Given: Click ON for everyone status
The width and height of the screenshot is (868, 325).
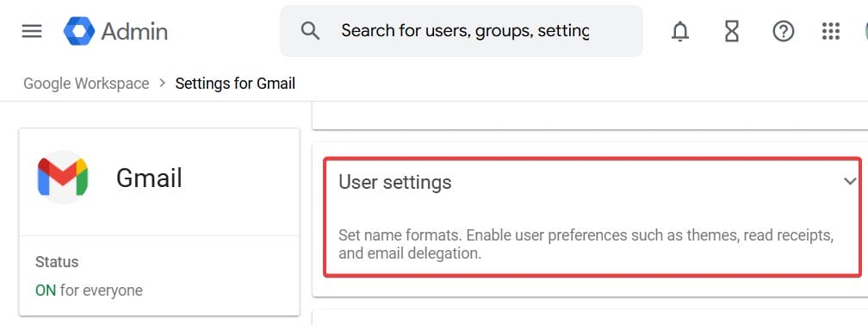Looking at the screenshot, I should [x=90, y=290].
